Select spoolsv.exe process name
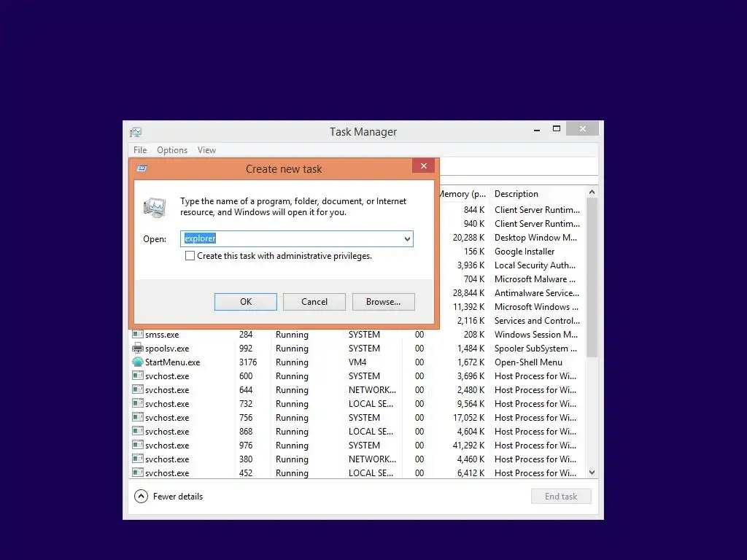The height and width of the screenshot is (560, 747). coord(167,348)
